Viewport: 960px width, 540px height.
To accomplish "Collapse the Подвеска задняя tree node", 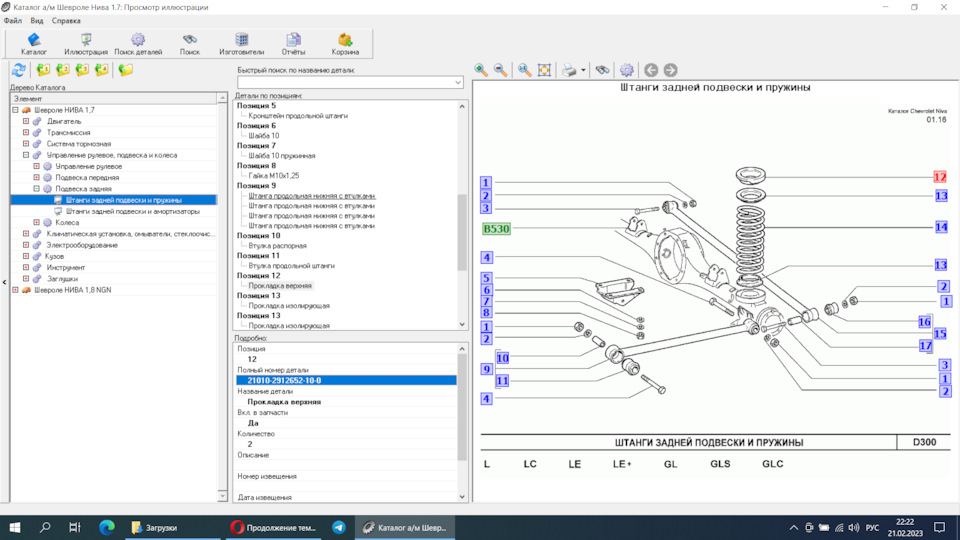I will pyautogui.click(x=36, y=189).
